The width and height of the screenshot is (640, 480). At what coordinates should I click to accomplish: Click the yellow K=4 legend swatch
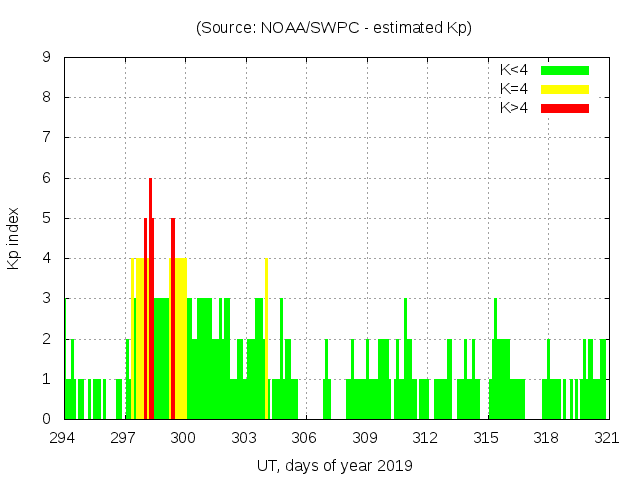point(565,89)
